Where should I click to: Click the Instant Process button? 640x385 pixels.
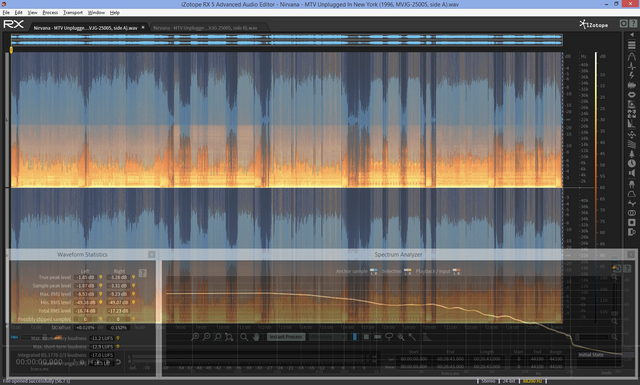click(x=286, y=337)
